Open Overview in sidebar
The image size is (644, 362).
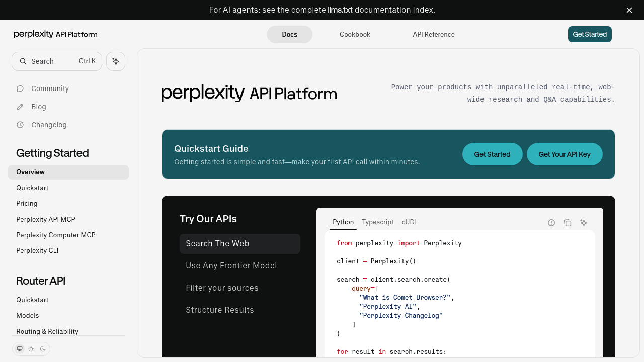pos(68,172)
